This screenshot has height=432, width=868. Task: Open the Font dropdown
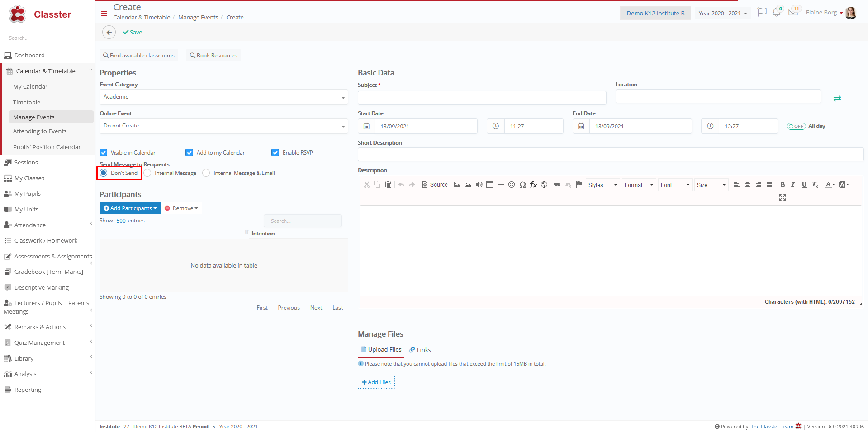tap(675, 185)
